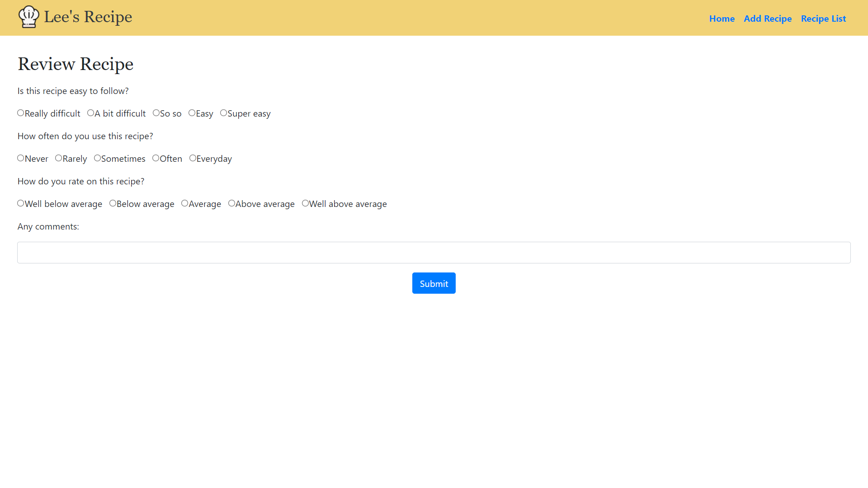
Task: Click the chef hat logo icon
Action: [x=28, y=17]
